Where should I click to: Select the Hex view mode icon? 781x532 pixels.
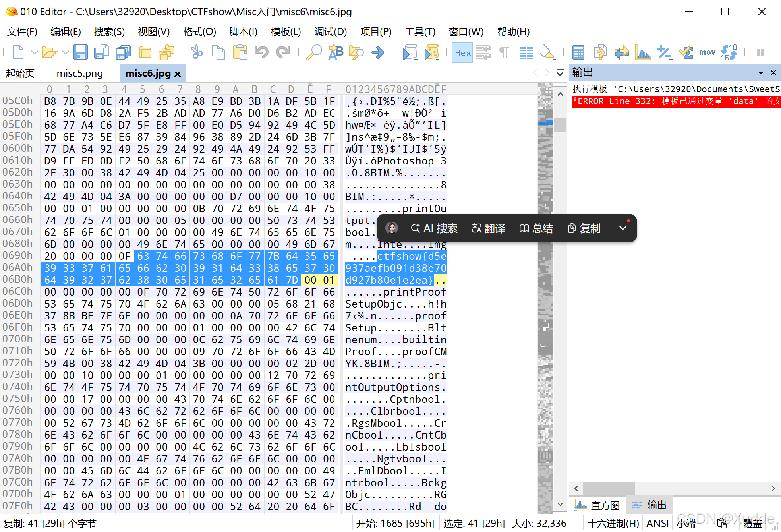coord(462,52)
